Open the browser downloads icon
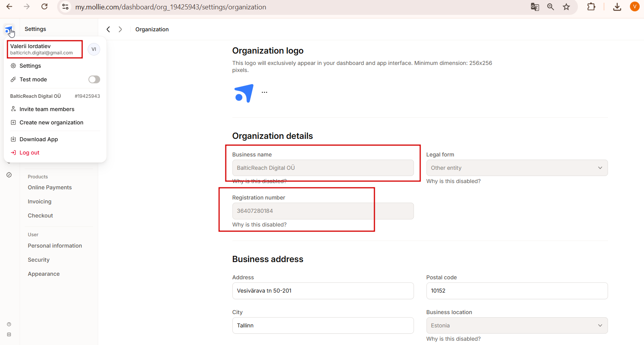The width and height of the screenshot is (644, 345). 617,7
